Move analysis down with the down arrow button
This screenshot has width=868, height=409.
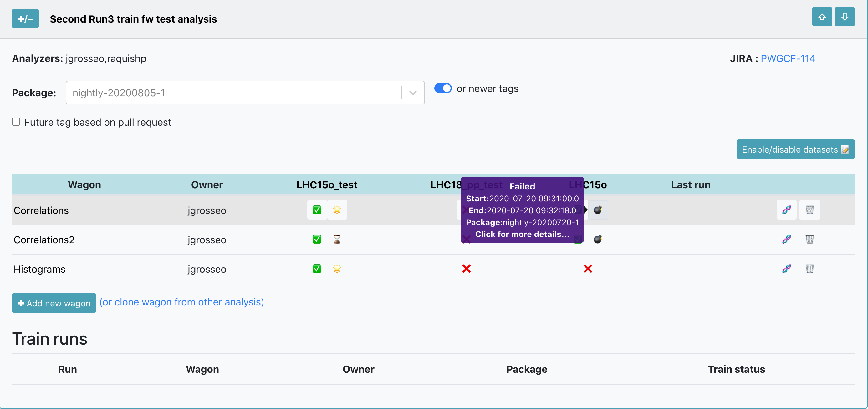tap(845, 17)
